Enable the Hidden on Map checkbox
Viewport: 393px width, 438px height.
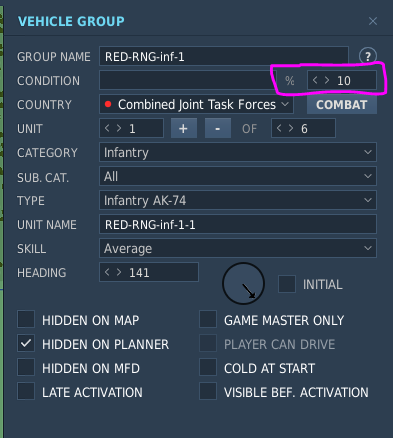(26, 319)
